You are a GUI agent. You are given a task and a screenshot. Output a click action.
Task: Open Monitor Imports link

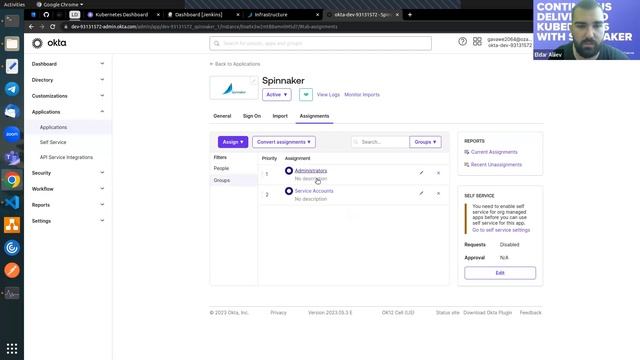pyautogui.click(x=362, y=95)
